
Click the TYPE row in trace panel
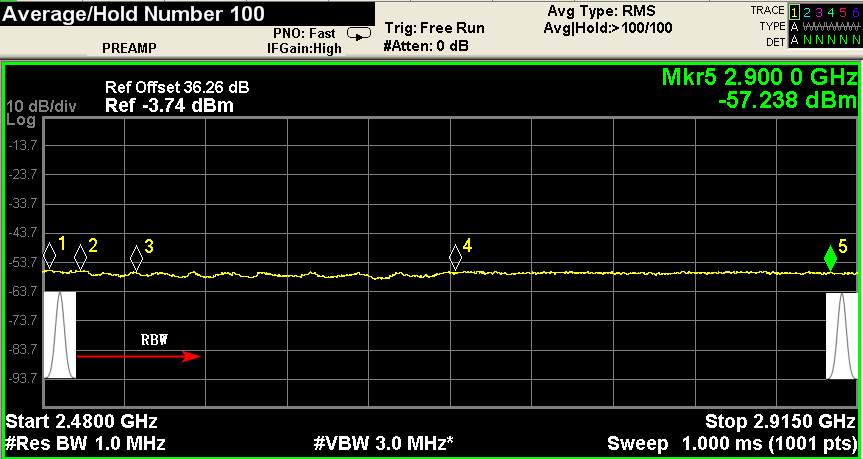pyautogui.click(x=809, y=26)
